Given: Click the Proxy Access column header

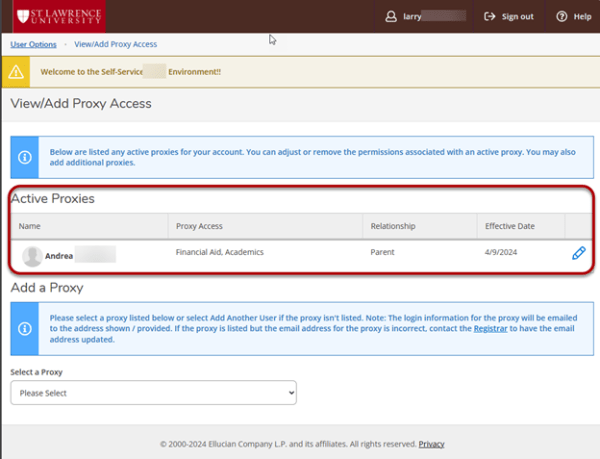Looking at the screenshot, I should point(198,226).
